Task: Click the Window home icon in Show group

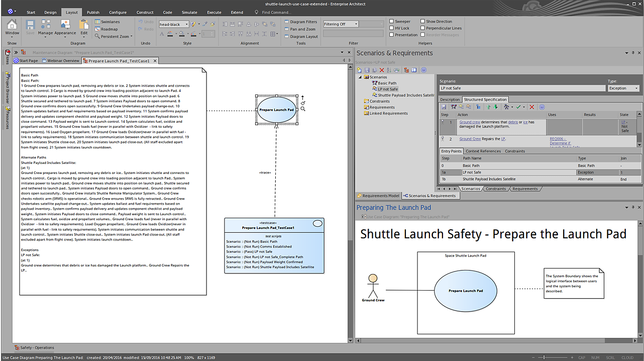Action: 12,25
